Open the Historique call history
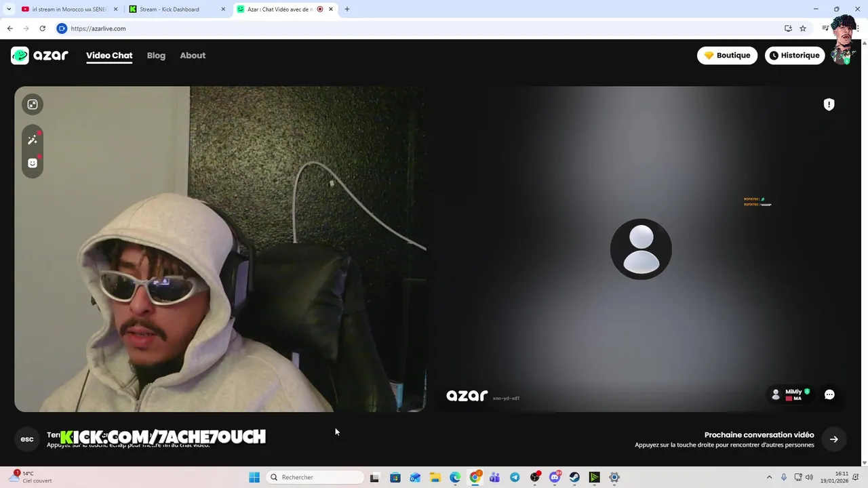Viewport: 868px width, 488px height. point(795,56)
